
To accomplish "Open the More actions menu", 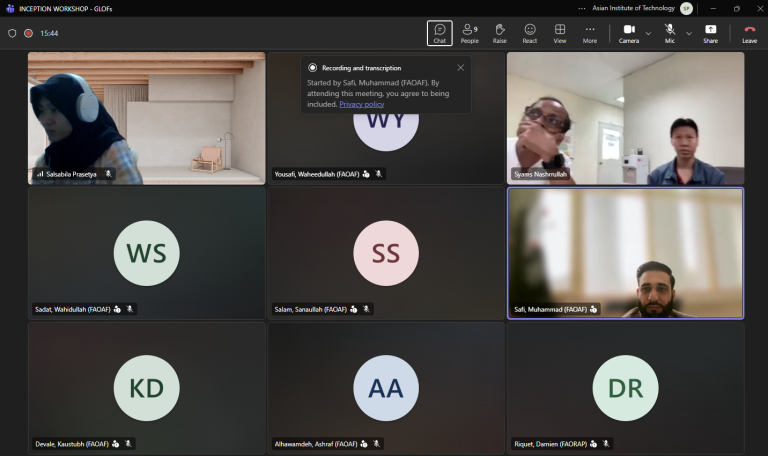I will [x=590, y=33].
